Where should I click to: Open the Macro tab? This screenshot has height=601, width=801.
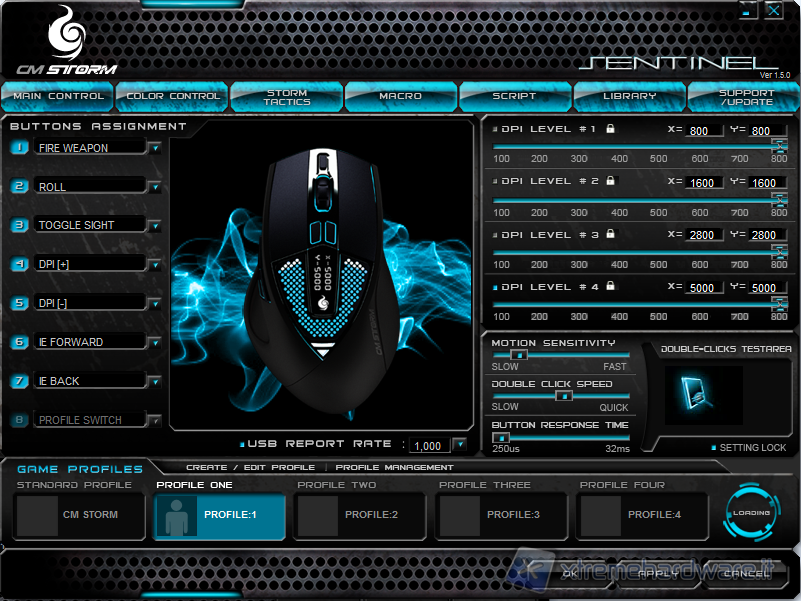[401, 96]
